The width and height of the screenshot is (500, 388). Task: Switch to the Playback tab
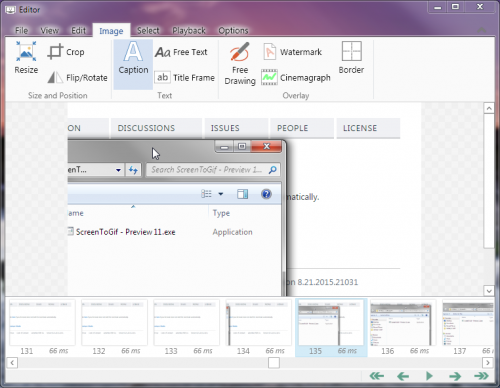pos(189,30)
